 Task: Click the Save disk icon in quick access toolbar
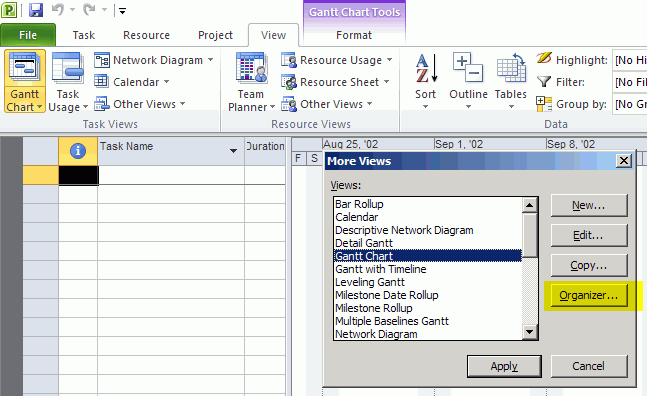click(36, 10)
